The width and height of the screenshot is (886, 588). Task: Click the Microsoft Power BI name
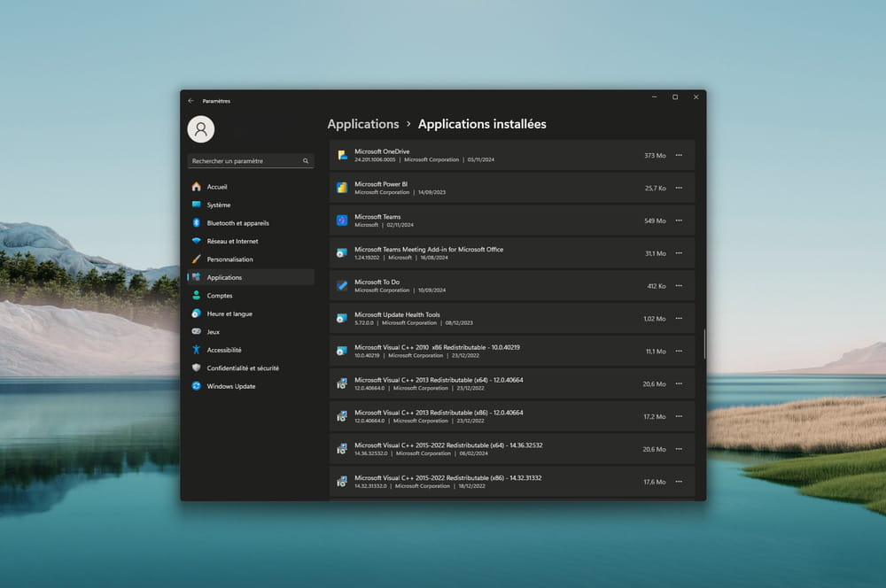381,184
